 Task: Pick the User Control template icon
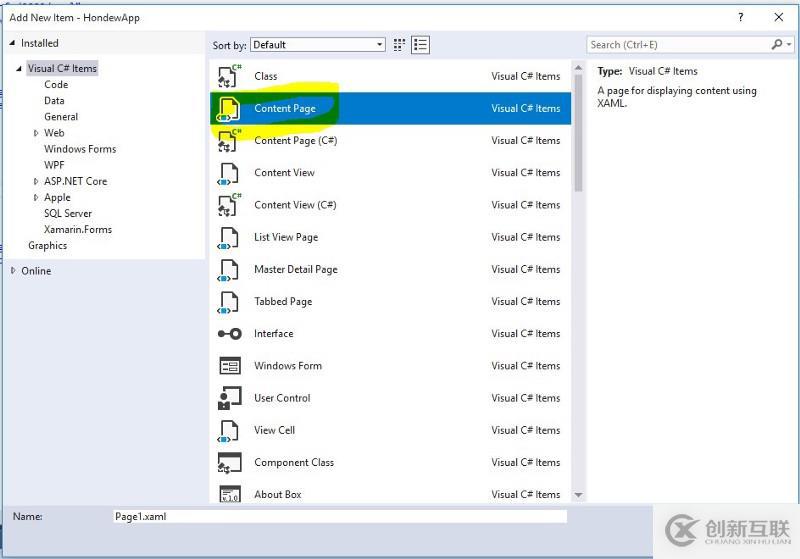click(x=229, y=398)
